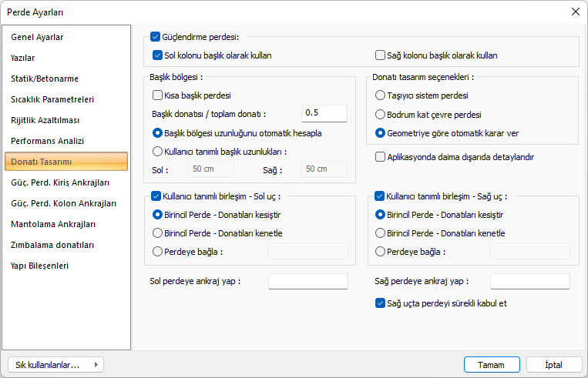Choose Bodrum kat çevre perdesi option
This screenshot has width=588, height=378.
pos(380,114)
